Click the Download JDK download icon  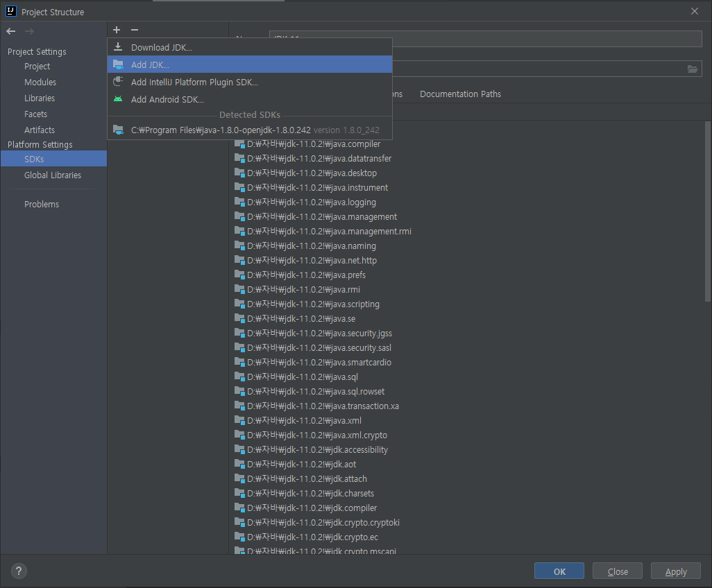(118, 46)
